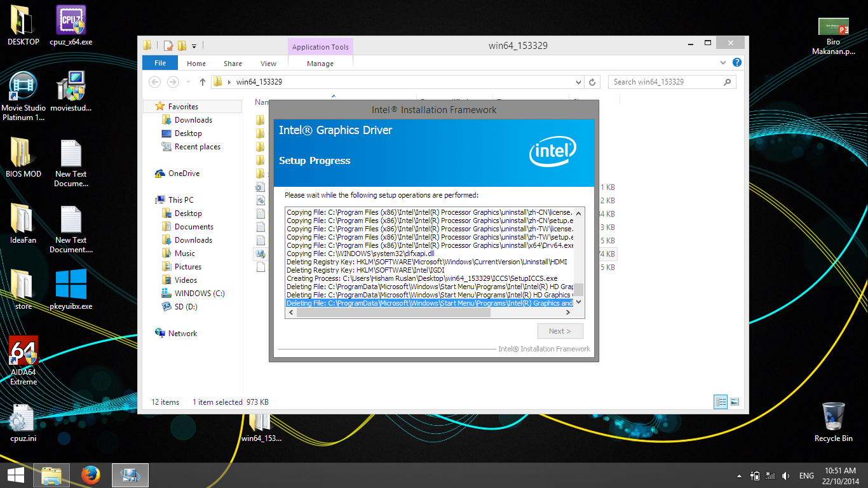Open address bar history dropdown
Viewport: 868px width, 488px height.
coord(578,82)
